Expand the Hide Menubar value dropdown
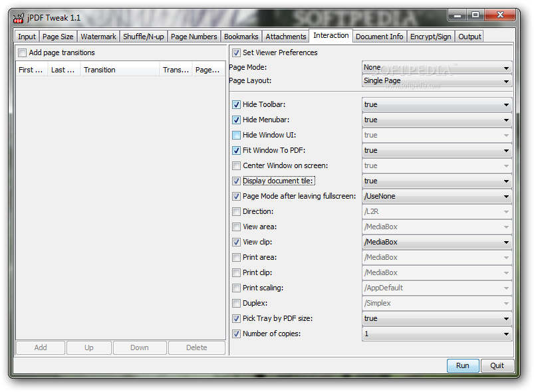 pos(437,120)
